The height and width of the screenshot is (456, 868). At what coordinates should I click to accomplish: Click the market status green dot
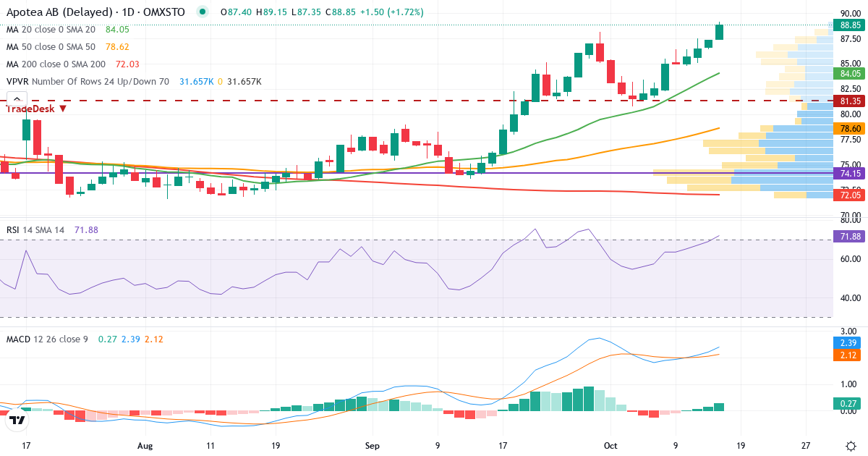coord(203,12)
